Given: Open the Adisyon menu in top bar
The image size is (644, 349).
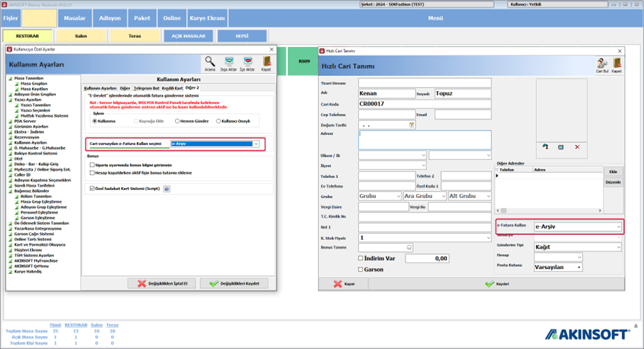Looking at the screenshot, I should [109, 18].
